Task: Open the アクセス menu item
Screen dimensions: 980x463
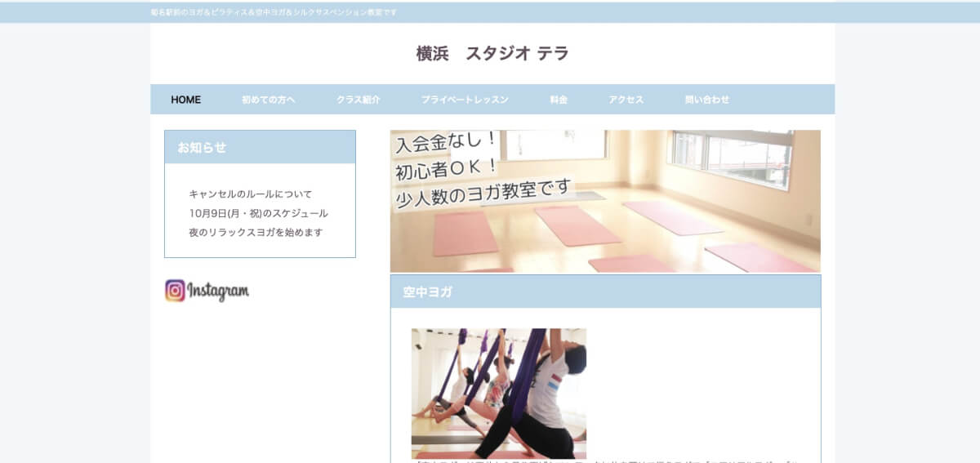Action: [x=626, y=100]
